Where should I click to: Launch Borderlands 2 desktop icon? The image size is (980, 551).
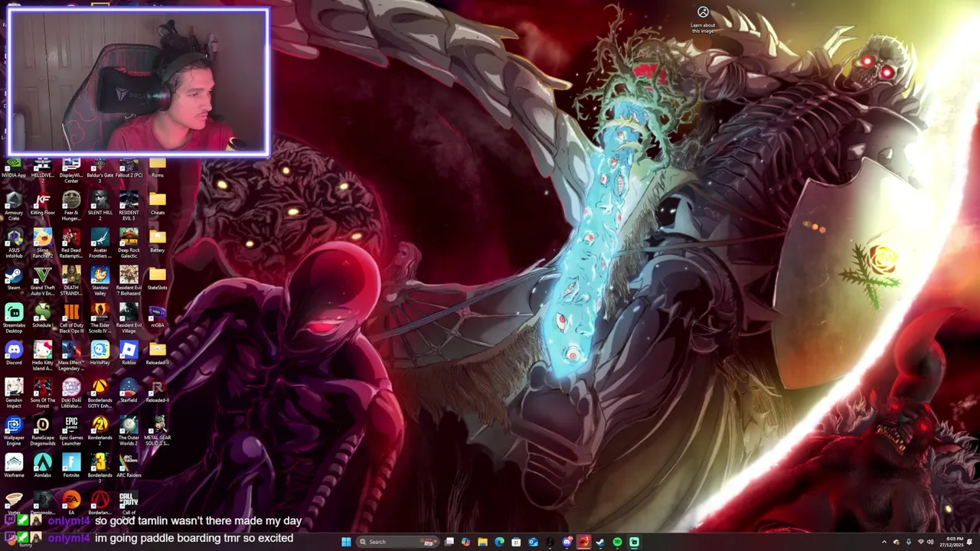pyautogui.click(x=100, y=429)
